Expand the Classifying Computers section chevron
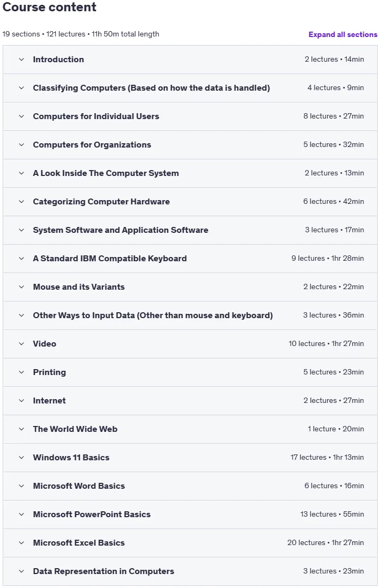381x588 pixels. pos(21,88)
